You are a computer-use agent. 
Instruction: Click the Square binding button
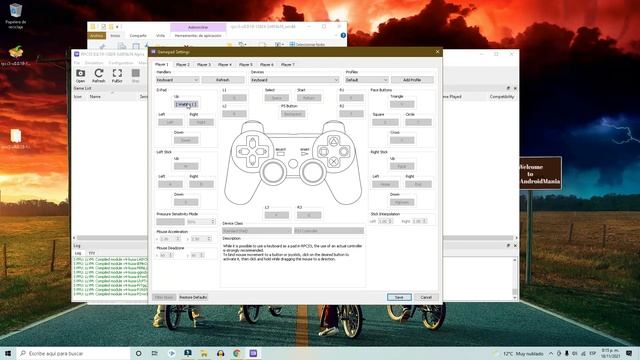[385, 122]
